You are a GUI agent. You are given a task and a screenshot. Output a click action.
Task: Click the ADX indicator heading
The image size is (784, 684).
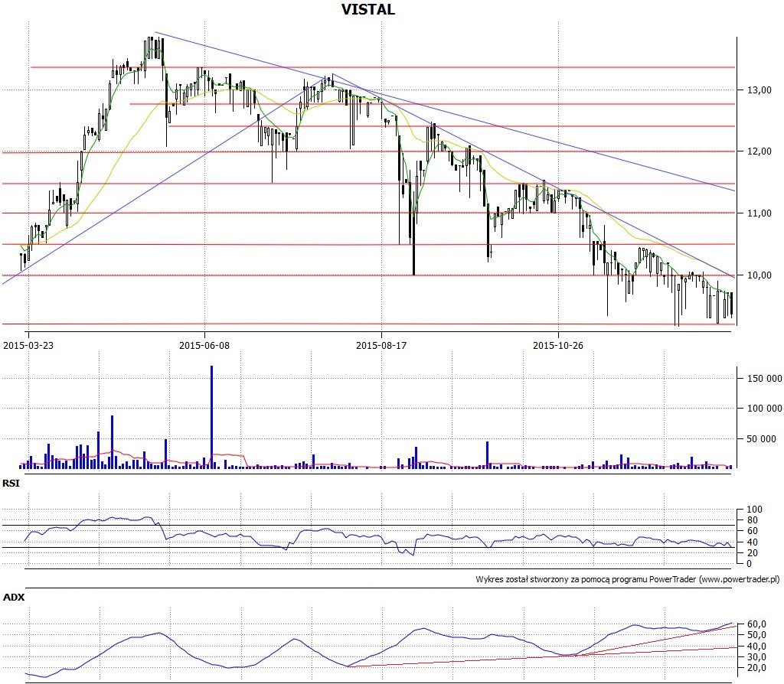point(14,597)
